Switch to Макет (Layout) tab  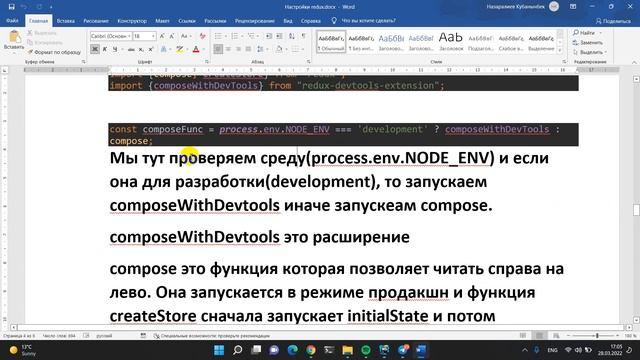[162, 21]
